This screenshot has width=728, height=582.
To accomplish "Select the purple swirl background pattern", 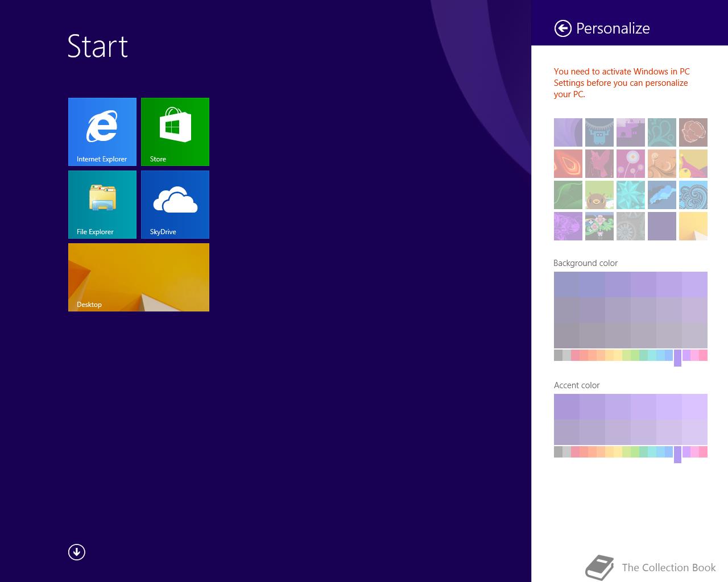I will point(568,132).
